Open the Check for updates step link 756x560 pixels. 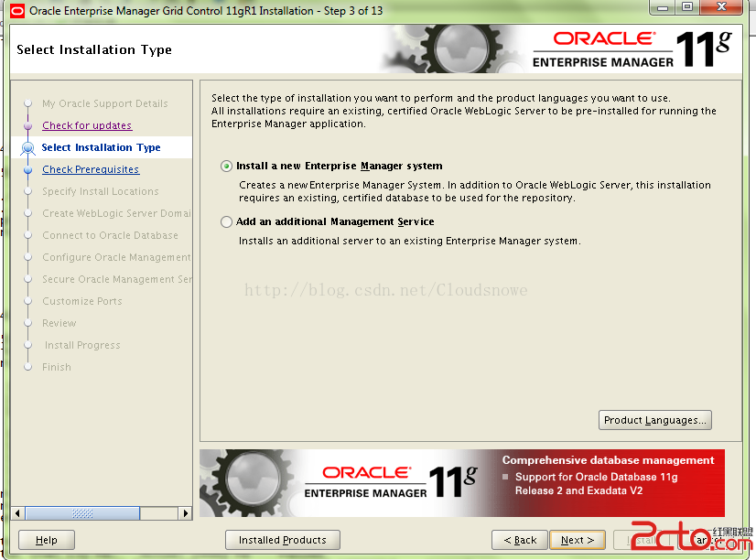tap(87, 125)
